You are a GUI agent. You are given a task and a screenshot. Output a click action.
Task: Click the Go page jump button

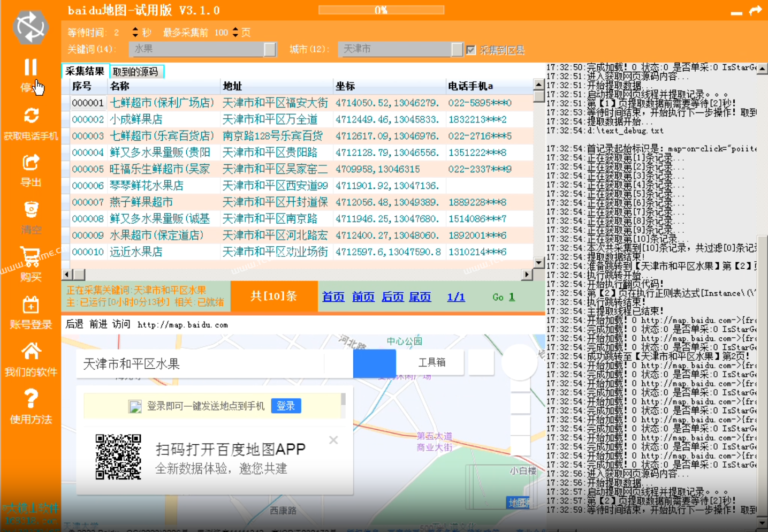click(x=498, y=297)
